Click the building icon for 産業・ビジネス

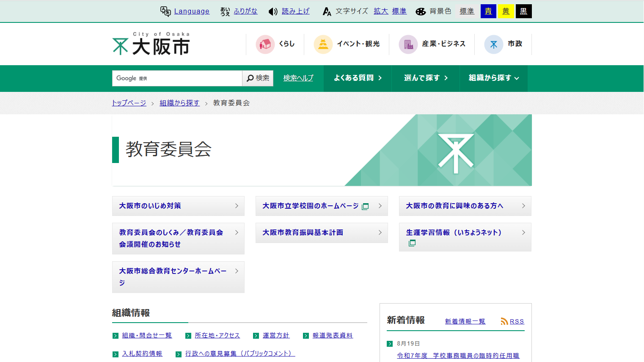(408, 44)
